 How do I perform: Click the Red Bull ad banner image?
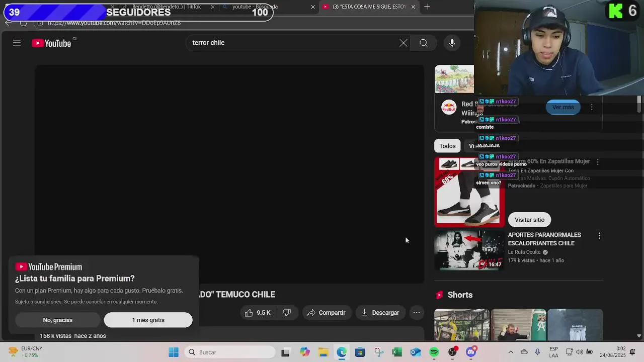pyautogui.click(x=454, y=79)
